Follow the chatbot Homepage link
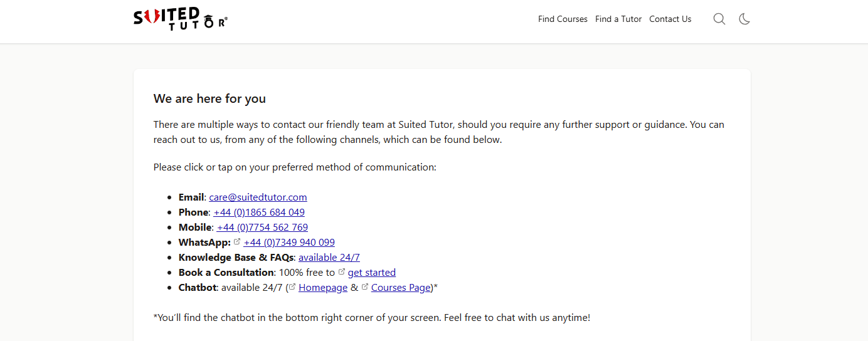This screenshot has height=341, width=868. [323, 287]
